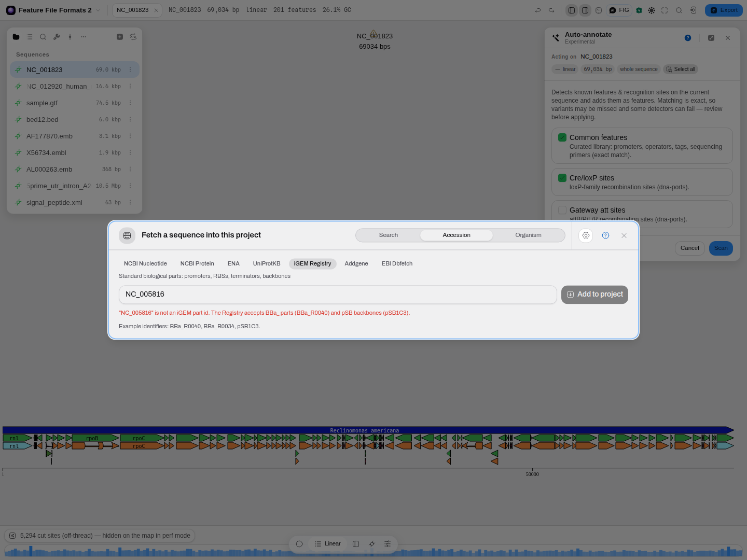Toggle the Cre/loxP sites checkbox
The image size is (747, 560).
562,178
